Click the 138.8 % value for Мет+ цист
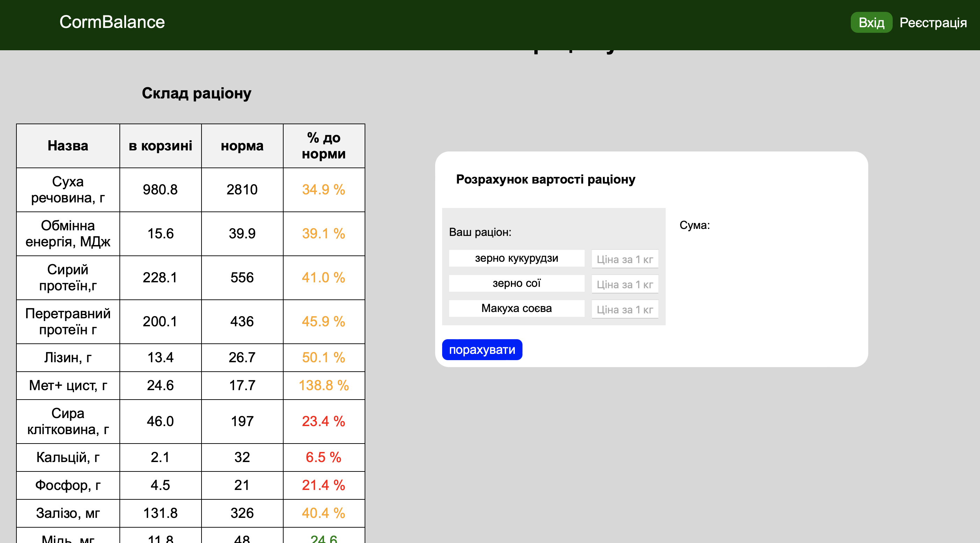980x543 pixels. [323, 386]
